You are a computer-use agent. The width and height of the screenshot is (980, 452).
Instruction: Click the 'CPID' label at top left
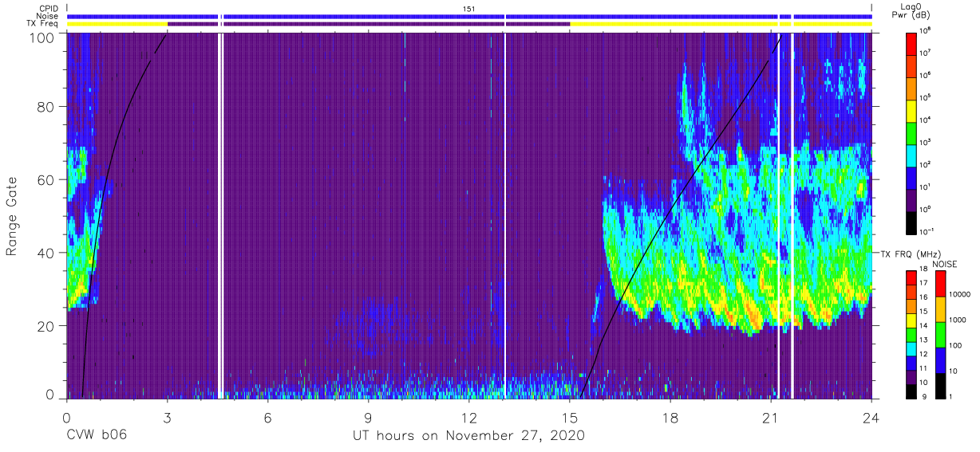[49, 8]
